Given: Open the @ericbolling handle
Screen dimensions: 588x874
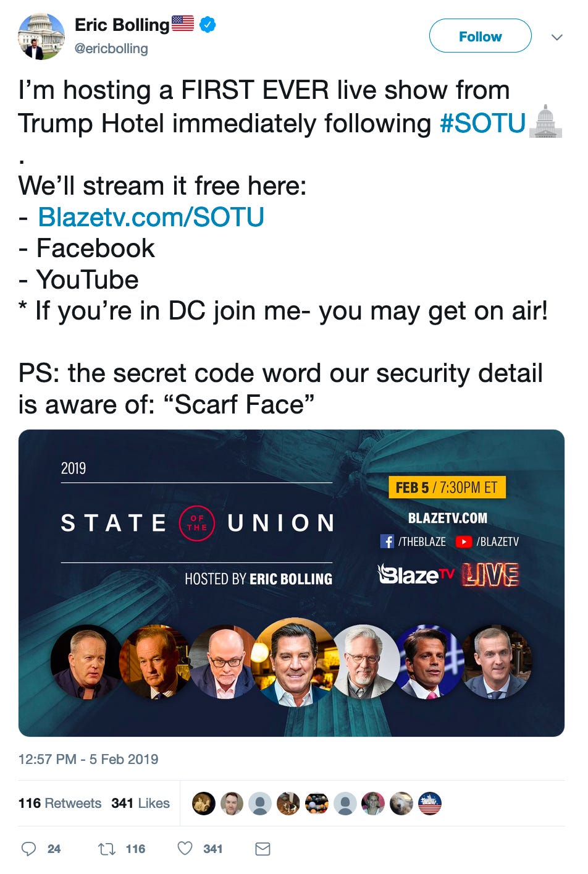Looking at the screenshot, I should pyautogui.click(x=111, y=48).
